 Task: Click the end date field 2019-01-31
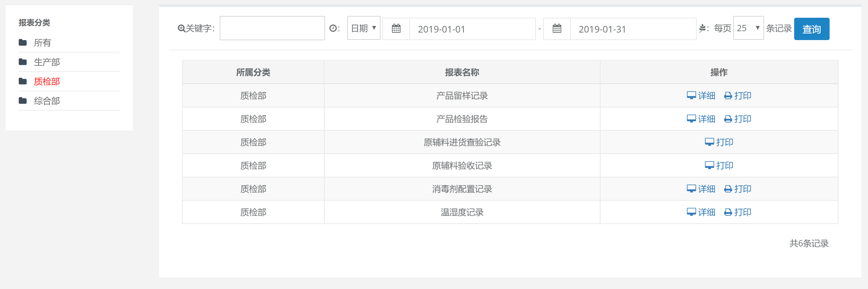(632, 29)
